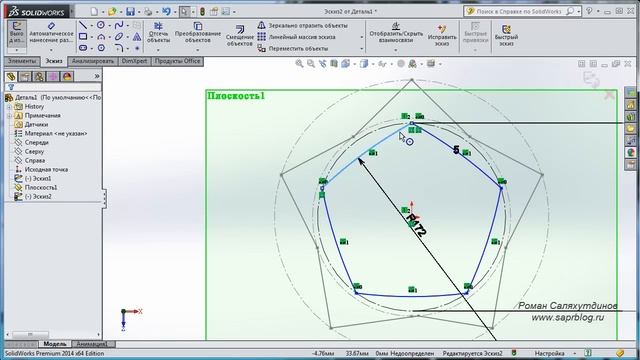640x360 pixels.
Task: Click the Настройка status bar button
Action: [549, 353]
